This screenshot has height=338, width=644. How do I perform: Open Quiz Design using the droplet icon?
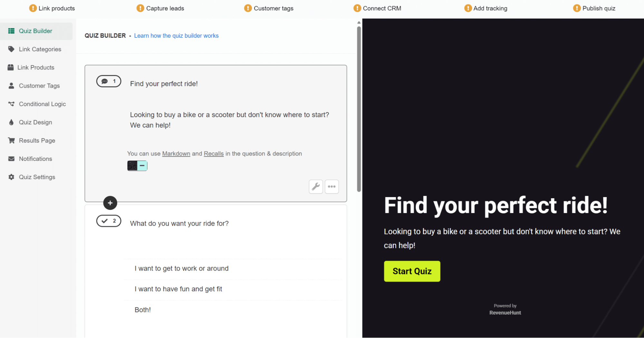pyautogui.click(x=11, y=122)
